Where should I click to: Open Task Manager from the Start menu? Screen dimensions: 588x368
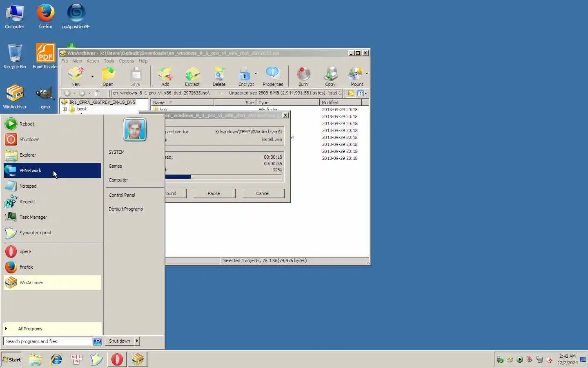pos(52,217)
